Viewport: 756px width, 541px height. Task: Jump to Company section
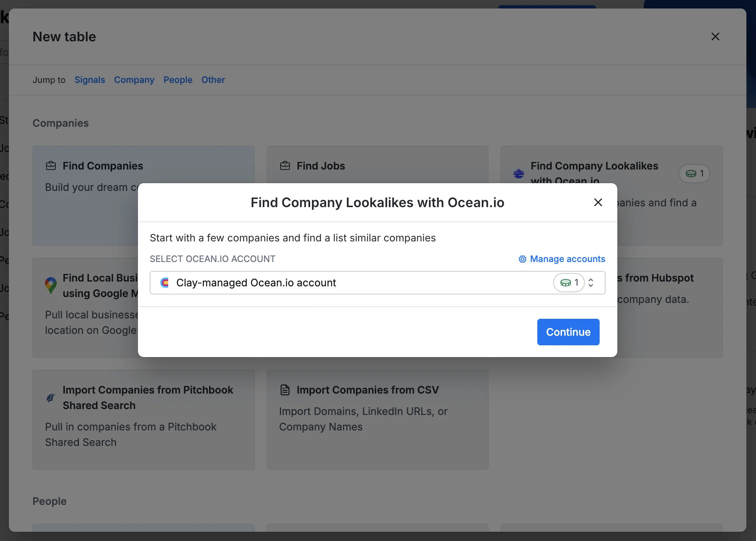pyautogui.click(x=134, y=80)
